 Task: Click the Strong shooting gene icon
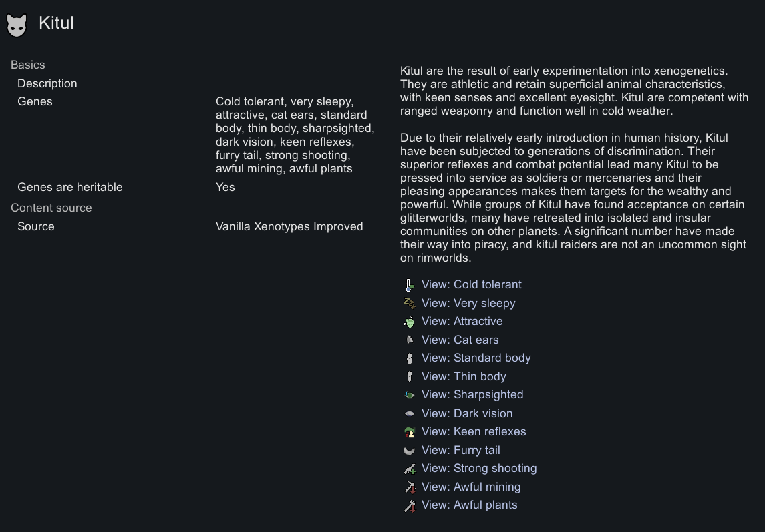[410, 469]
